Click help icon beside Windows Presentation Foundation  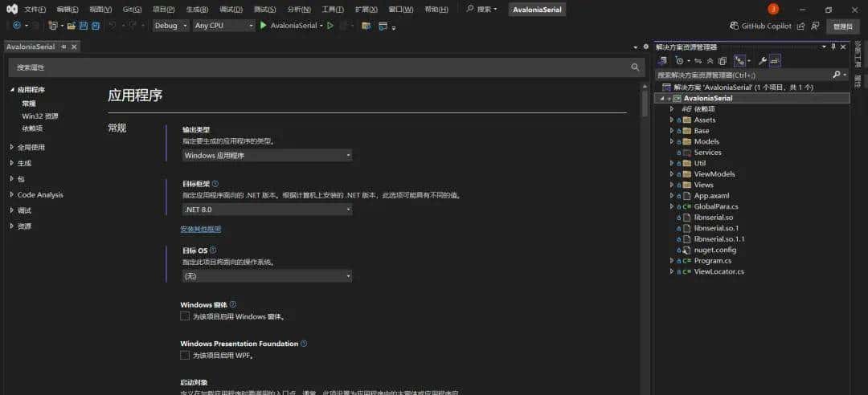[x=304, y=344]
